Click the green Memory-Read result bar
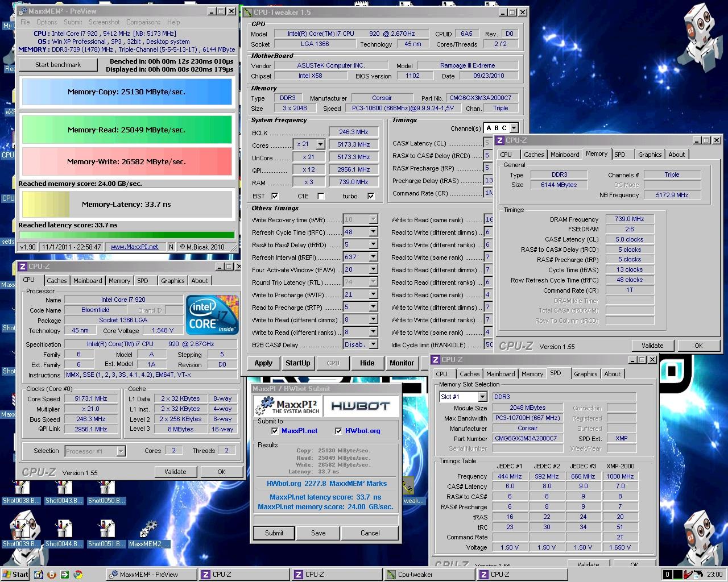728x582 pixels. (x=127, y=130)
